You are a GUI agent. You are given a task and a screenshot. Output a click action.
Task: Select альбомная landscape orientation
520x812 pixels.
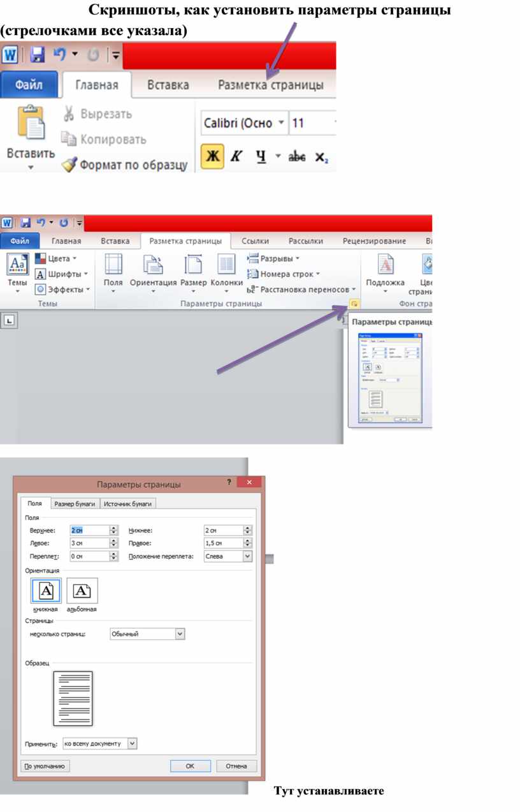click(82, 591)
